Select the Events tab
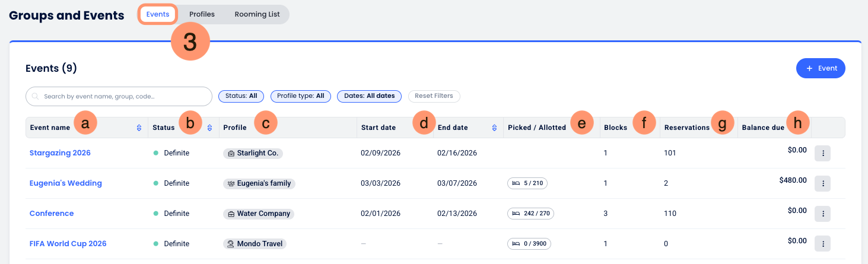The image size is (868, 264). click(158, 14)
